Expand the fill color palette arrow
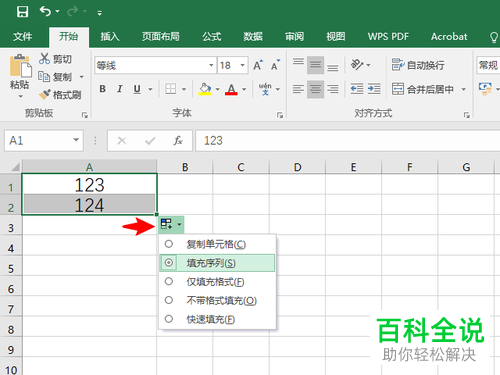This screenshot has height=375, width=500. (x=217, y=89)
